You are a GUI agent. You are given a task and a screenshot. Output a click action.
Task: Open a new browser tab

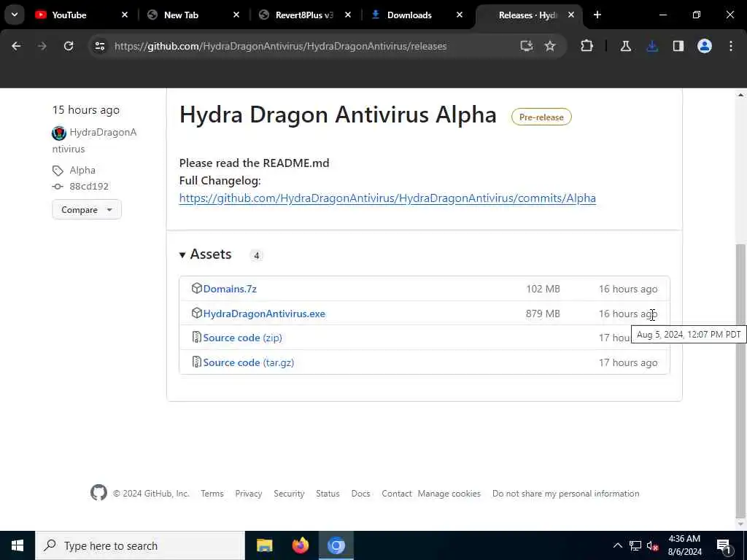click(x=597, y=15)
